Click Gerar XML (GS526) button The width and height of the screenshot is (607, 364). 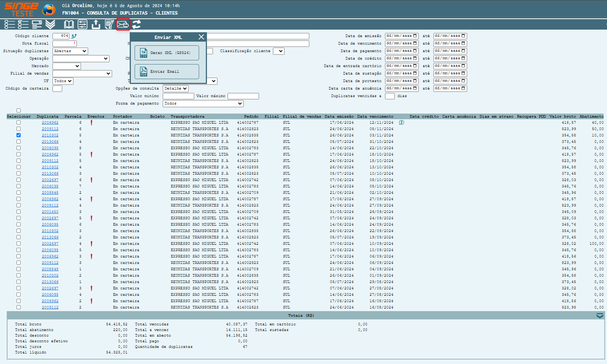[x=167, y=53]
